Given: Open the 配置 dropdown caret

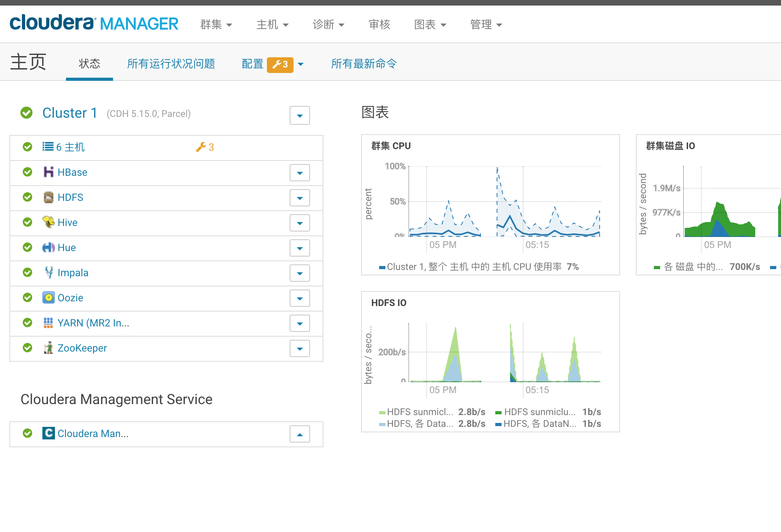Looking at the screenshot, I should pos(301,64).
